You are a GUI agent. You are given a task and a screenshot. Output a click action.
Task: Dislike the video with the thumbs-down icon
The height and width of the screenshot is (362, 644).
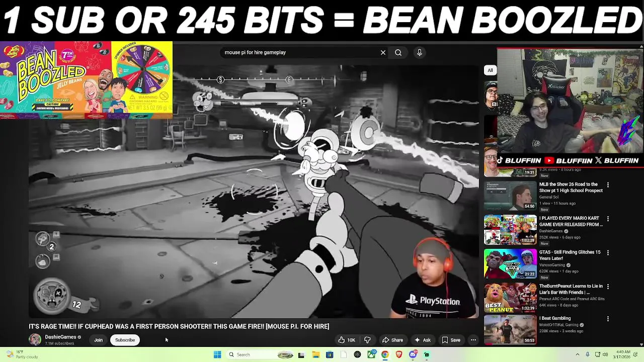click(367, 340)
